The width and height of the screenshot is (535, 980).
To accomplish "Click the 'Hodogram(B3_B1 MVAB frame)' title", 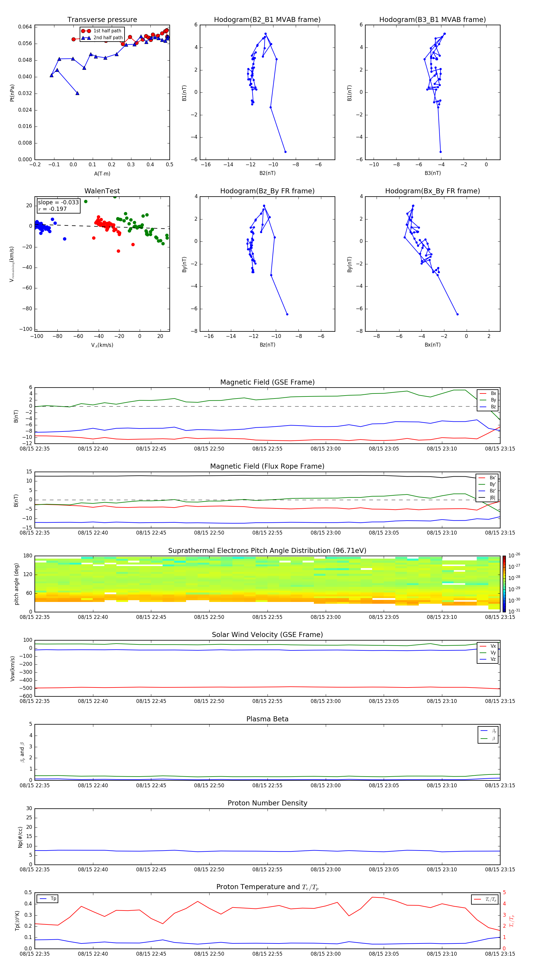I will pos(432,20).
